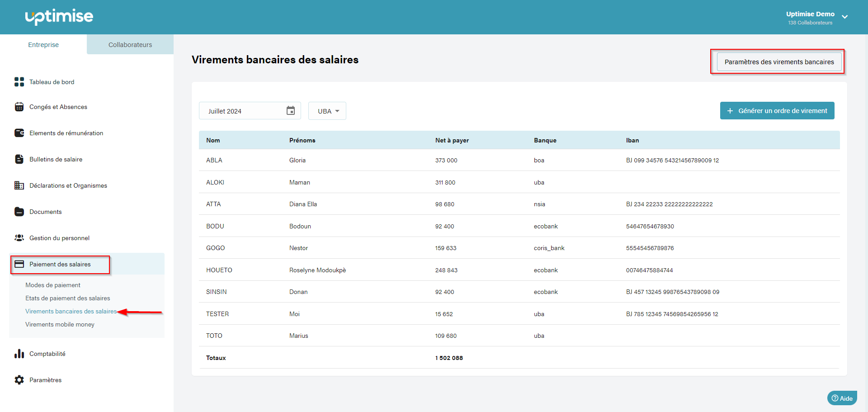This screenshot has height=412, width=868.
Task: Switch to the Collaborateurs tab
Action: coord(130,45)
